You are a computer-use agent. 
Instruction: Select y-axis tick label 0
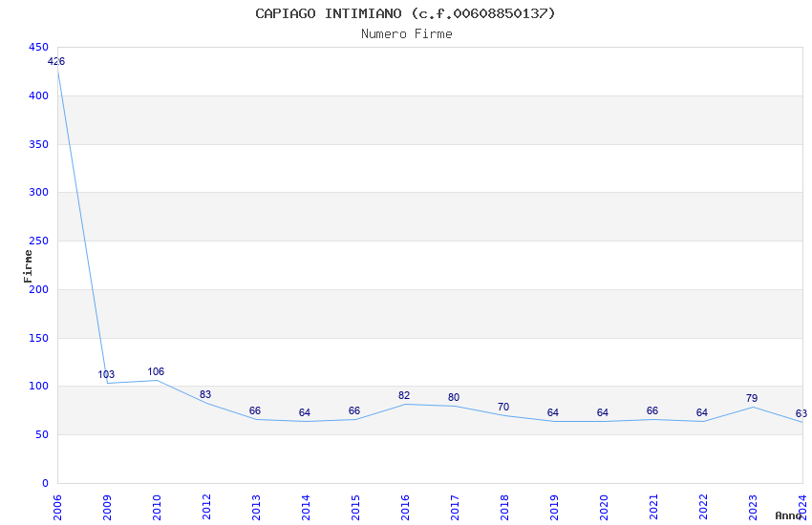45,483
